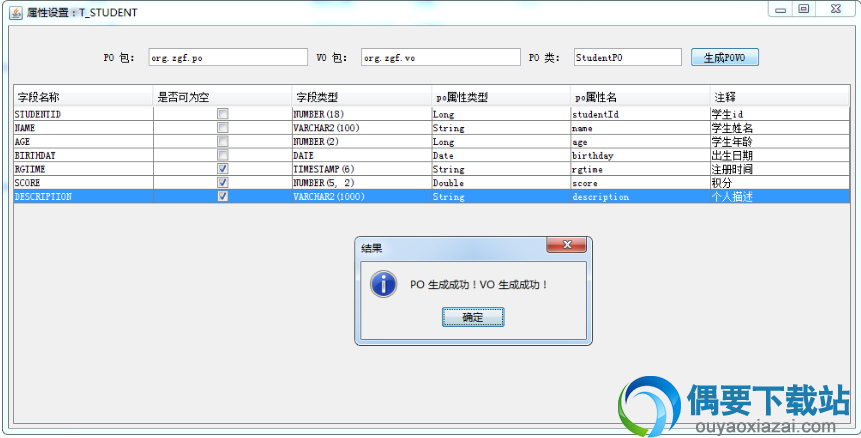Toggle nullable checkbox for AGE row

tap(223, 142)
